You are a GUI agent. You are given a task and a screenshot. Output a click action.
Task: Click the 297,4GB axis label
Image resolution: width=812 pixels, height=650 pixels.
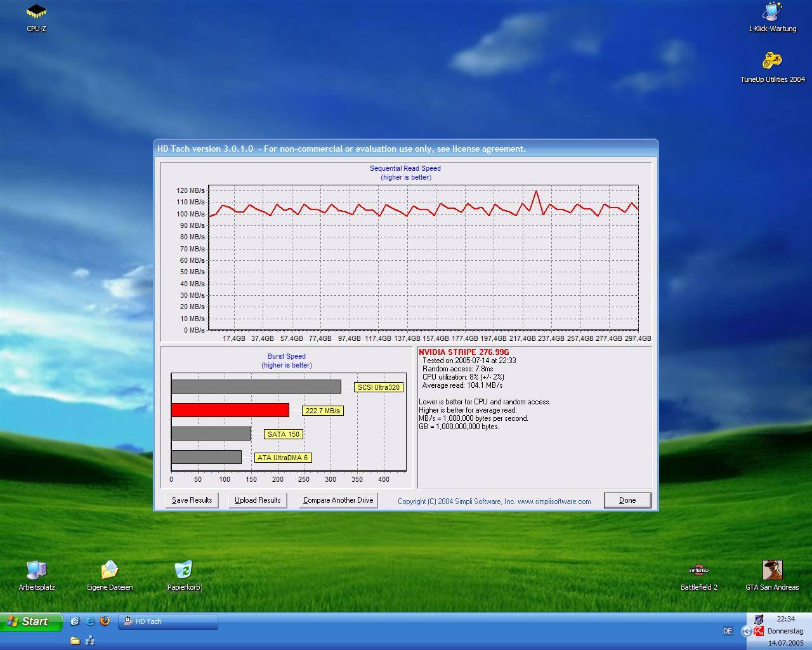tap(638, 338)
